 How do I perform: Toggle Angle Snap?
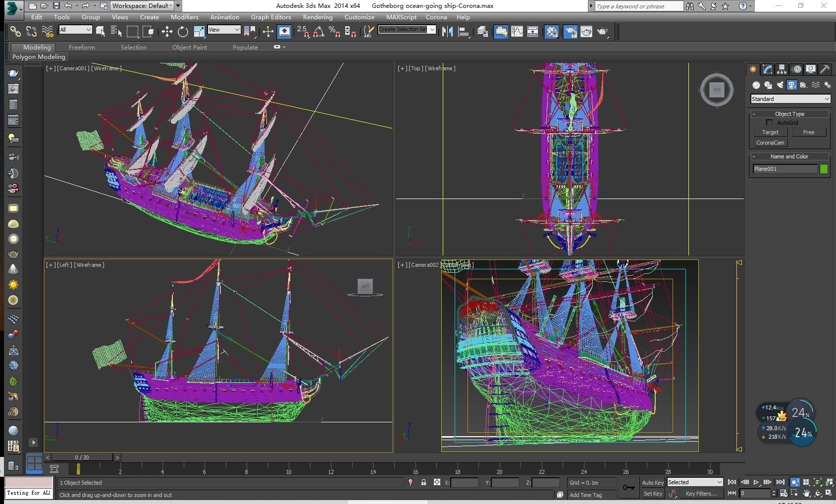[318, 32]
